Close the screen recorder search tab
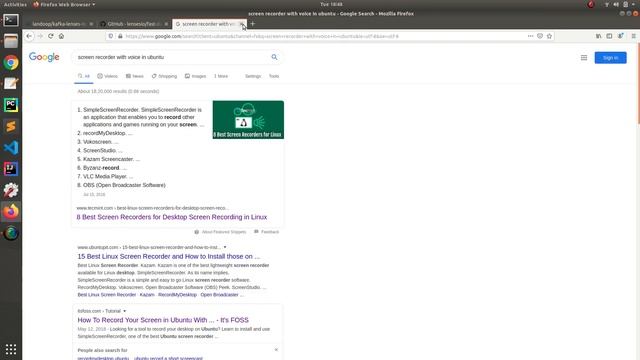 (x=242, y=24)
